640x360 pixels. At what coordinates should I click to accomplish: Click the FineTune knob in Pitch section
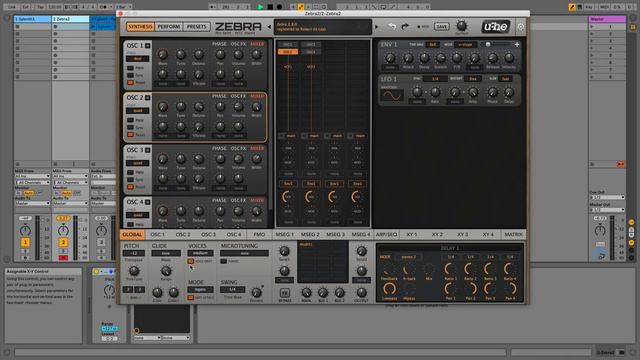[x=133, y=271]
